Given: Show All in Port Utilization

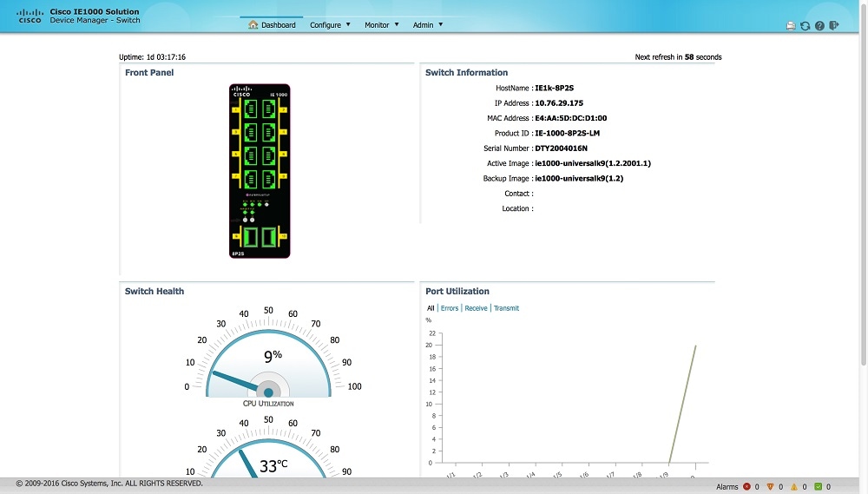Looking at the screenshot, I should [431, 308].
